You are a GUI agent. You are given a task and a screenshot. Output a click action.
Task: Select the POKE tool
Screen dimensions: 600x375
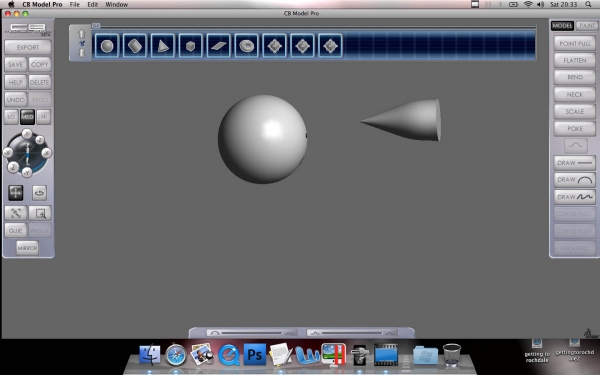[575, 129]
